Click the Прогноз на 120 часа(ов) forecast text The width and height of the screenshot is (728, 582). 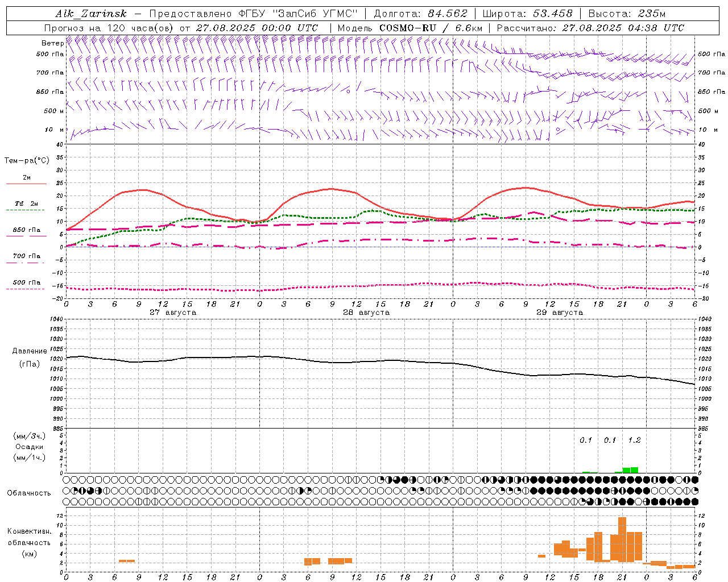(x=110, y=28)
